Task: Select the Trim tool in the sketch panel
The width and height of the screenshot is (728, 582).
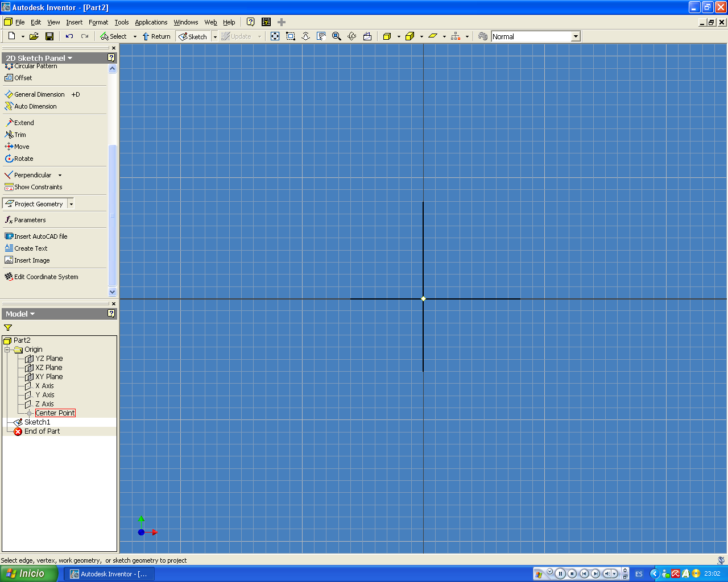Action: point(19,134)
